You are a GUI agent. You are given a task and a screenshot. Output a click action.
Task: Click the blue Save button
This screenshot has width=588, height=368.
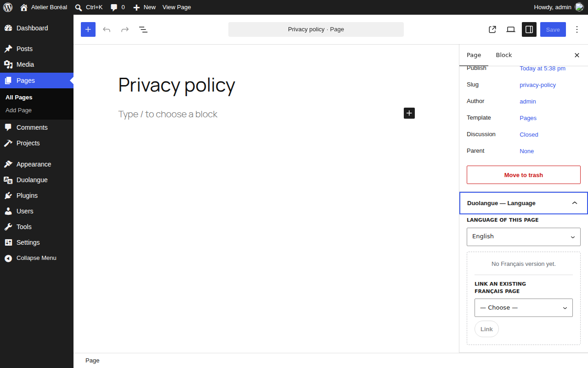coord(553,29)
